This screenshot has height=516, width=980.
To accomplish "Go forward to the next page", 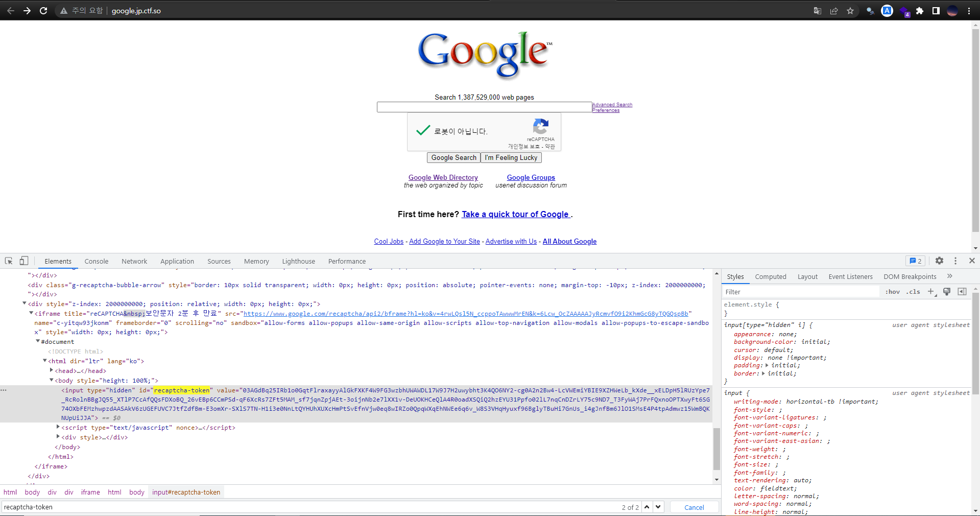I will 27,11.
